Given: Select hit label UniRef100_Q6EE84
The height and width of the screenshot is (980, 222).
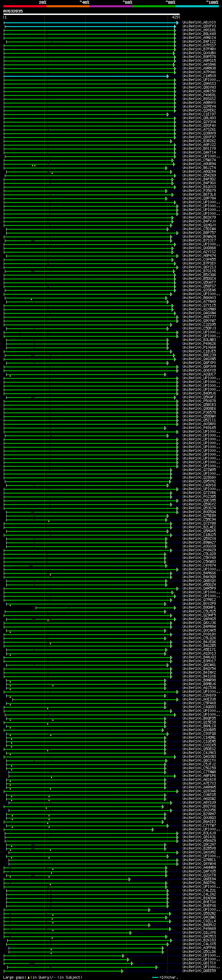Looking at the screenshot, I should [x=199, y=879].
